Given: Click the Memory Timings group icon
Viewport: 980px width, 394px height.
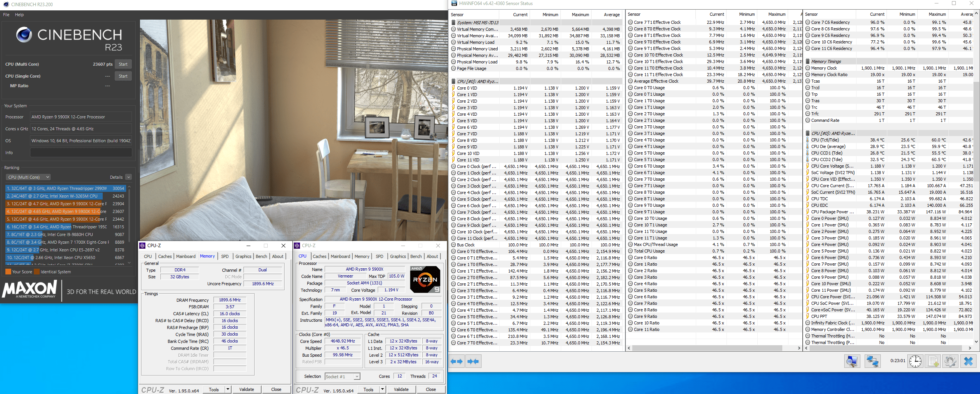Looking at the screenshot, I should pyautogui.click(x=808, y=62).
